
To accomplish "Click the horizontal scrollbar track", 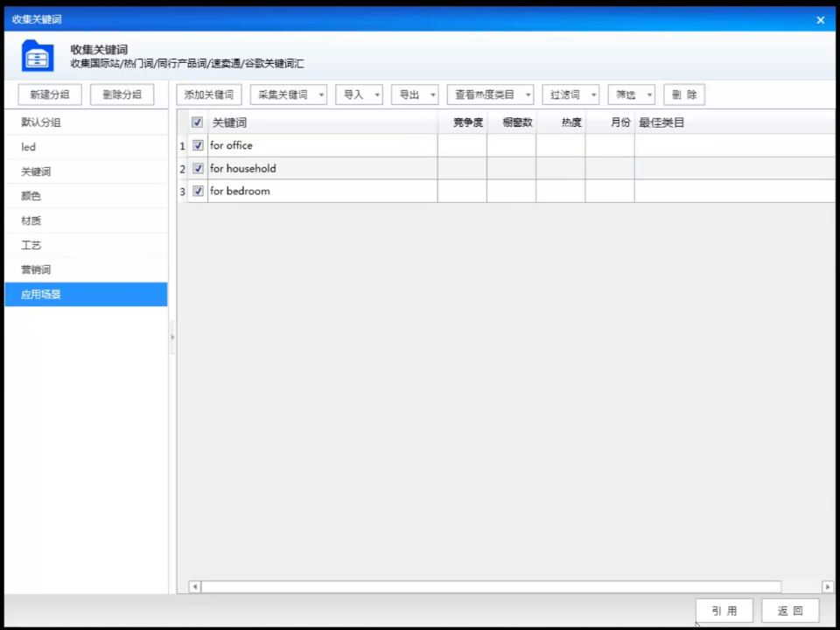I will pyautogui.click(x=491, y=586).
